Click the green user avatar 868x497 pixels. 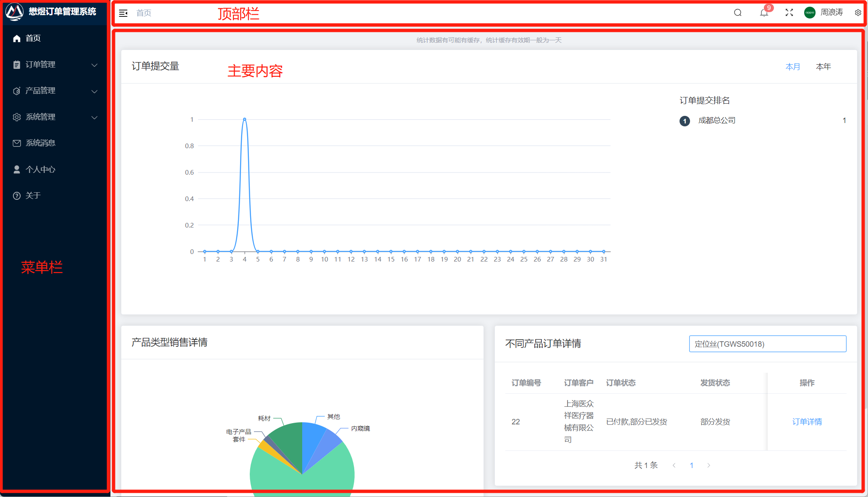click(810, 13)
